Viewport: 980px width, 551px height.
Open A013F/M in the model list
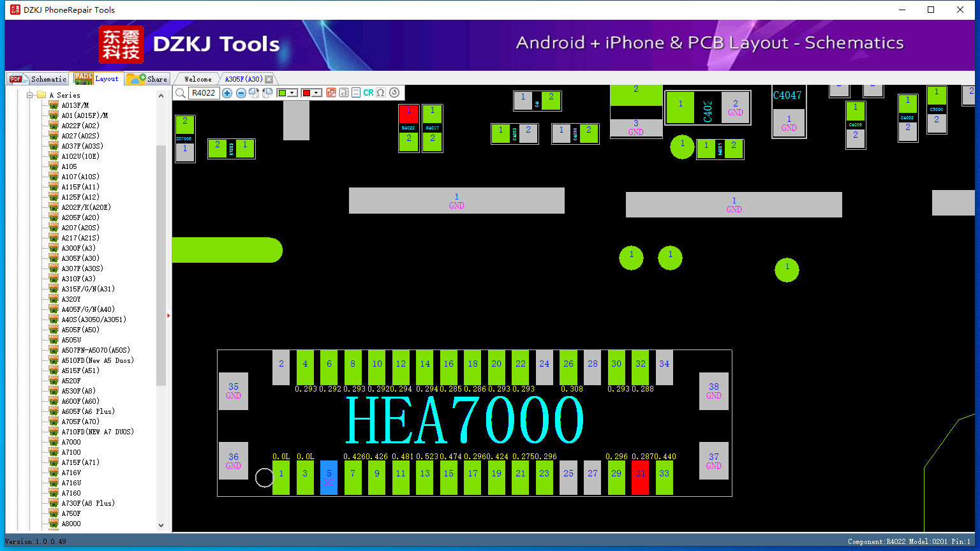[x=75, y=105]
